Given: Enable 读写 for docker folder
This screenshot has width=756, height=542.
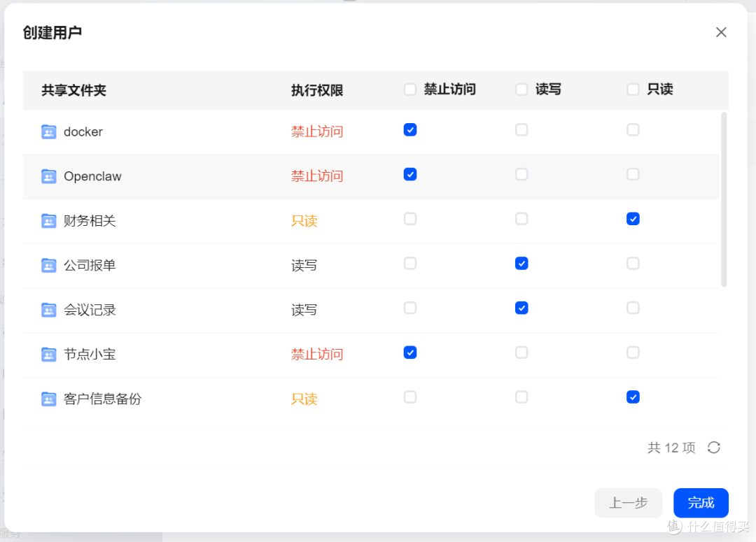Looking at the screenshot, I should 521,130.
